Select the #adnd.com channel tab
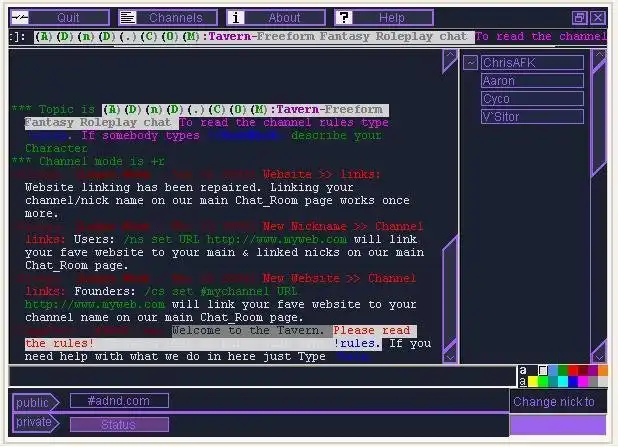 coord(119,400)
